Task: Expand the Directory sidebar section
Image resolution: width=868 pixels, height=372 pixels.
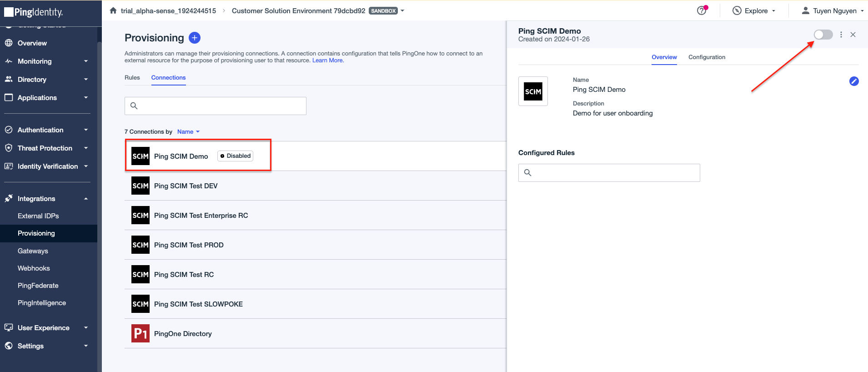Action: pos(86,79)
